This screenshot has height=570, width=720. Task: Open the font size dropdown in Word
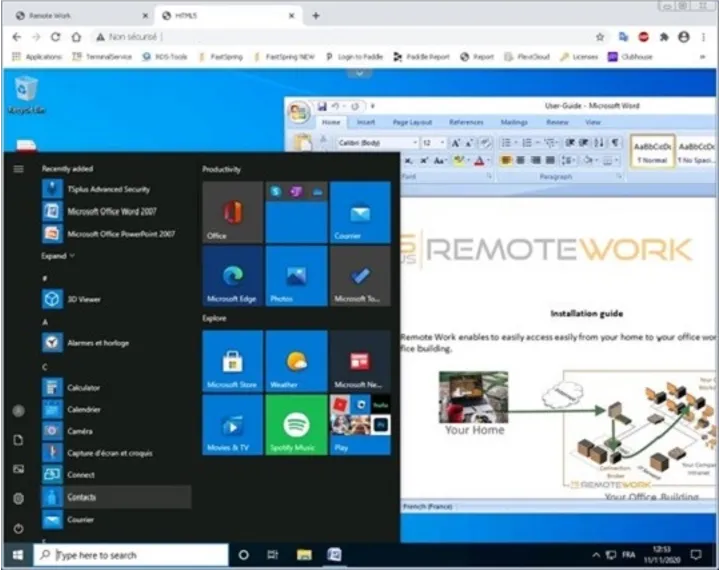442,143
